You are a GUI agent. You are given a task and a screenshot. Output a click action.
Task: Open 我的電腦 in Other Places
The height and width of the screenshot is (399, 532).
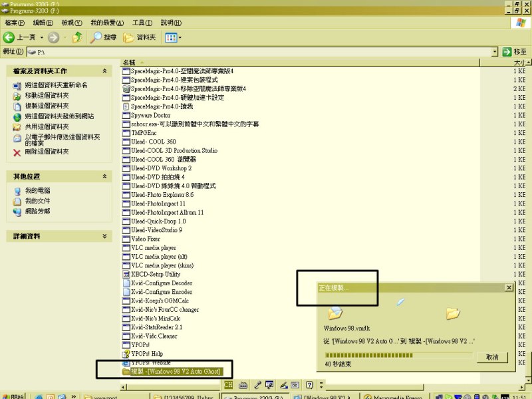click(37, 190)
